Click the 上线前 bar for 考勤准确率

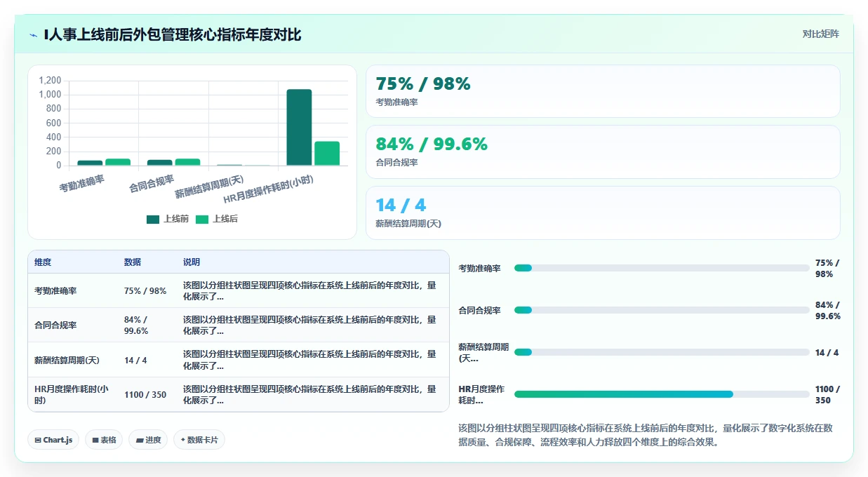coord(90,163)
